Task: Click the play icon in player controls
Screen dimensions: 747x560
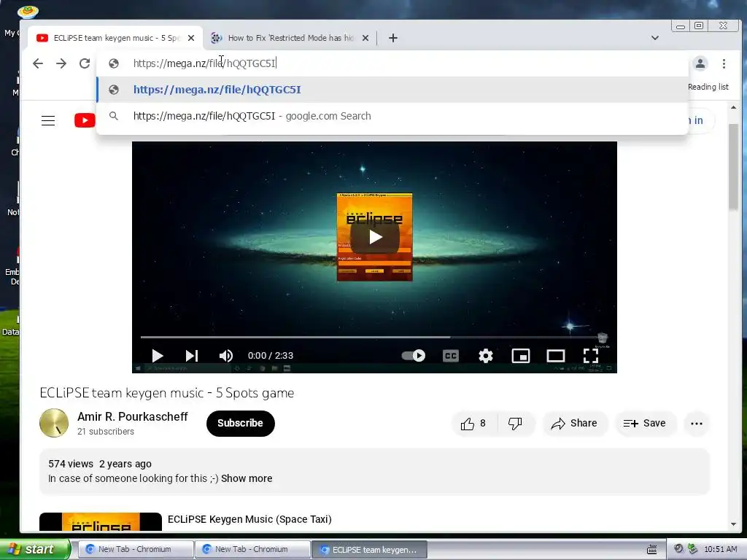Action: [x=158, y=356]
